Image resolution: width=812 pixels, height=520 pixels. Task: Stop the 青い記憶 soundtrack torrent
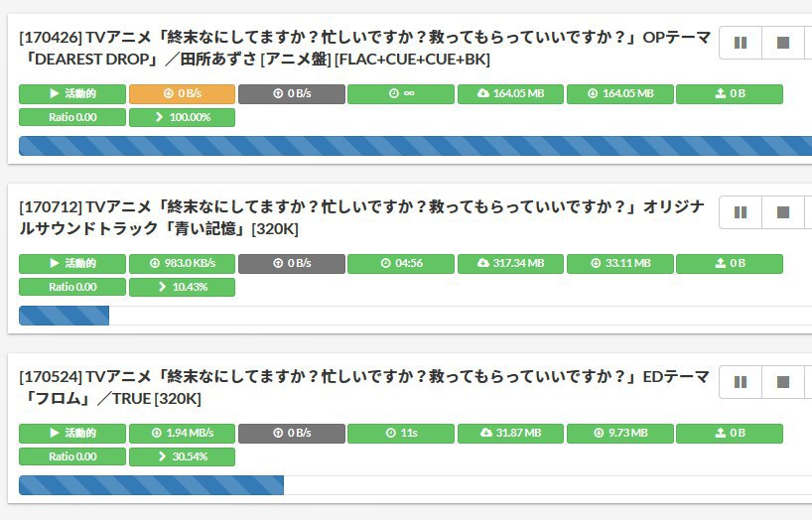click(x=783, y=212)
